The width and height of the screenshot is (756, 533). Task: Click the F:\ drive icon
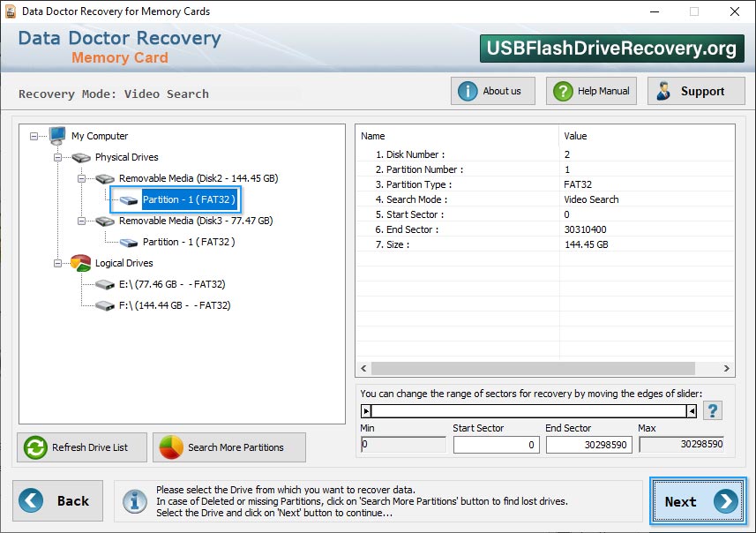(x=105, y=306)
